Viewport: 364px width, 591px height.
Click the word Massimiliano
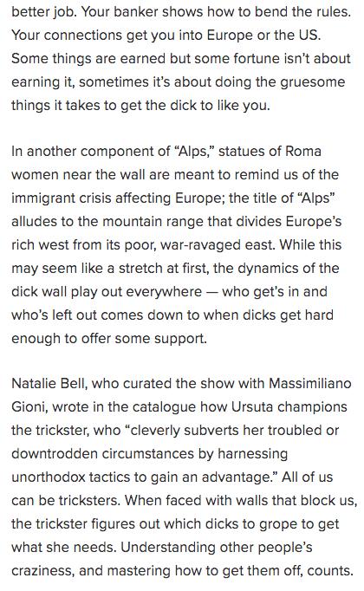pyautogui.click(x=310, y=383)
